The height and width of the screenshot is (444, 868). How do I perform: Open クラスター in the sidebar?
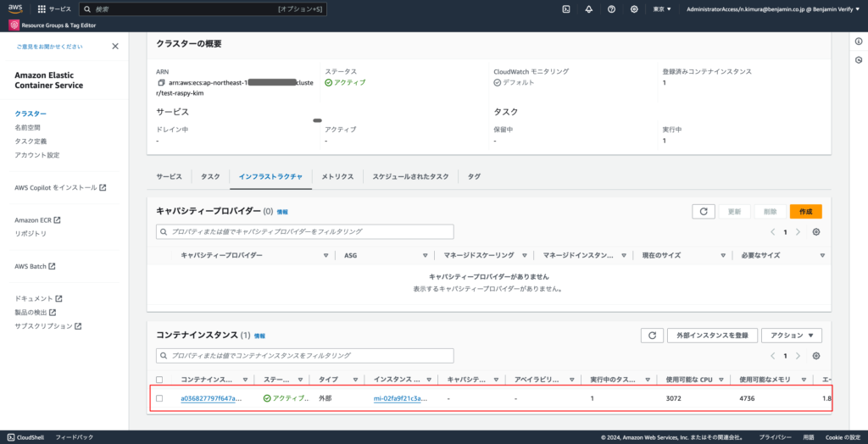click(31, 114)
